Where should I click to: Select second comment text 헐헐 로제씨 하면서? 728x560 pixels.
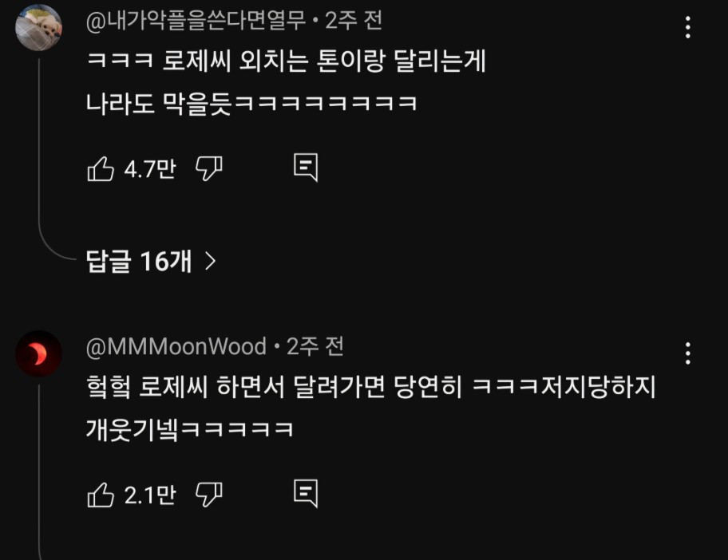coord(371,408)
